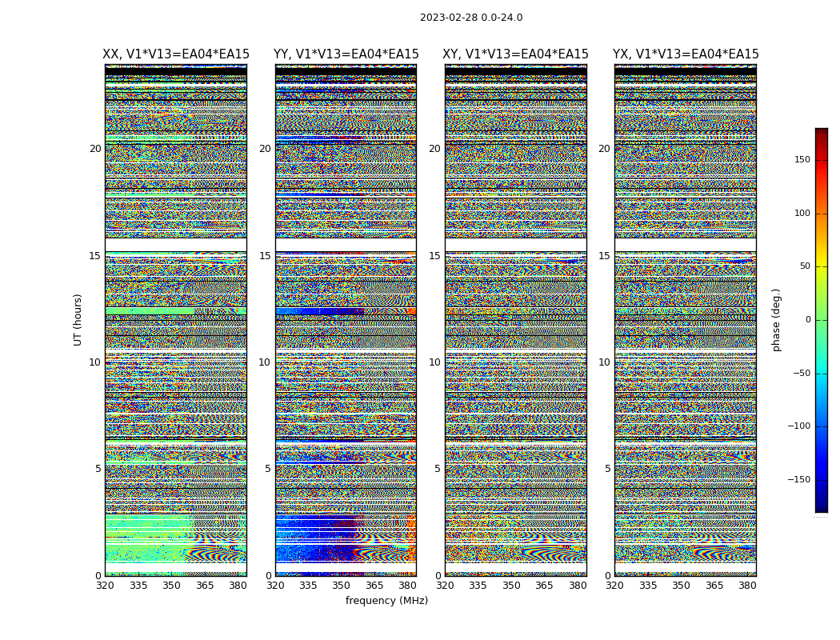The image size is (840, 640).
Task: Click inside the YY phase plot
Action: [346, 320]
